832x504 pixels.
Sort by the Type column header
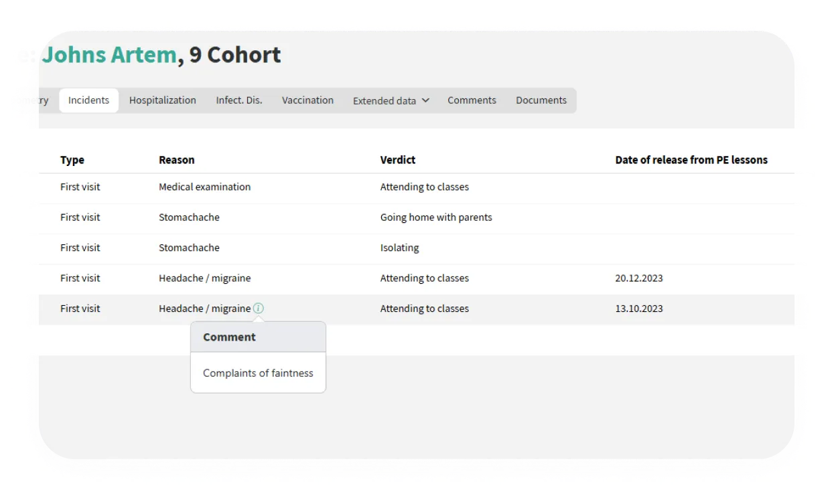click(x=72, y=160)
